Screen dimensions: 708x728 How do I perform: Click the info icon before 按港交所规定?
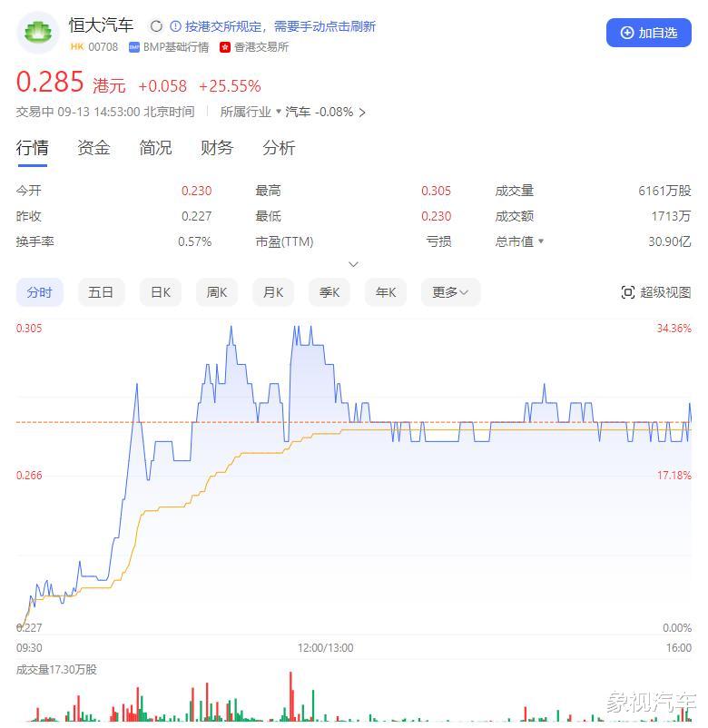point(175,26)
